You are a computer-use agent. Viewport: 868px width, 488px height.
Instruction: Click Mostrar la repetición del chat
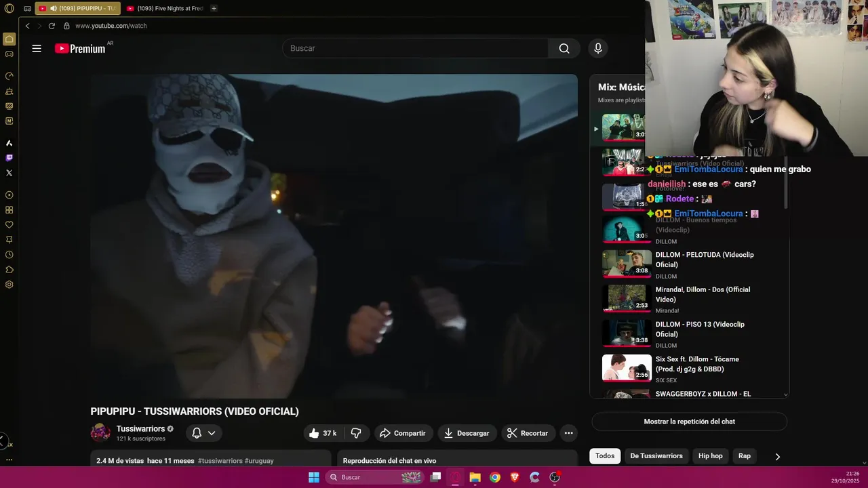(689, 422)
